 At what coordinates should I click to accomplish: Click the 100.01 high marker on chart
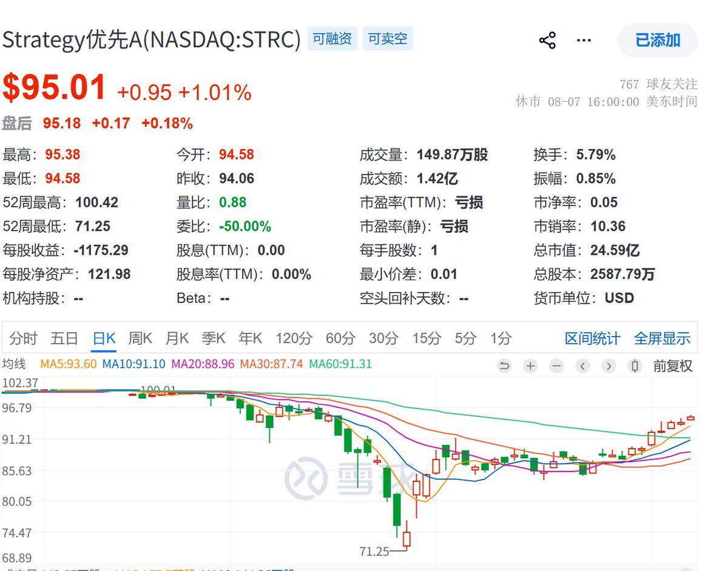[x=158, y=390]
